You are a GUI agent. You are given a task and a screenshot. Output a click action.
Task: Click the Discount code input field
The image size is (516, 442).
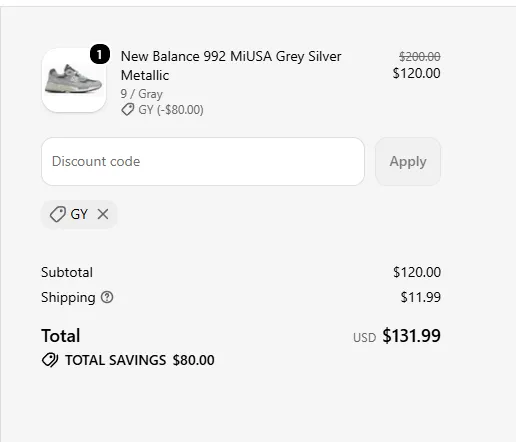203,161
